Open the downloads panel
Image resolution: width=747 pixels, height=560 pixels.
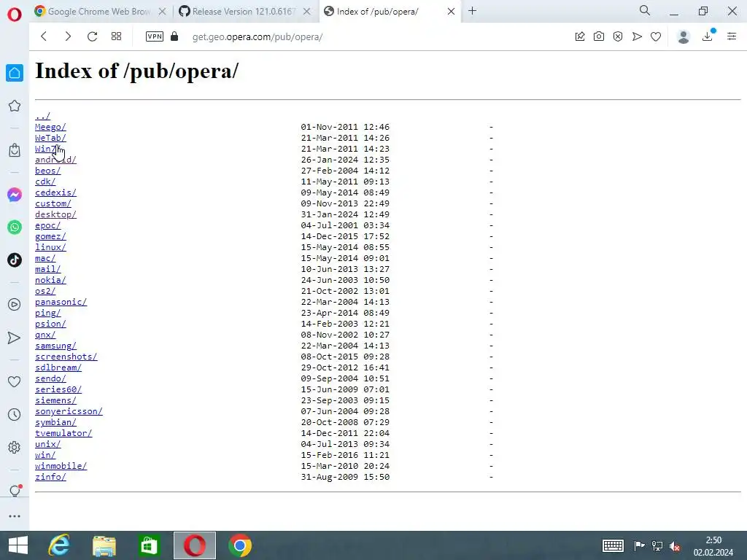point(708,36)
